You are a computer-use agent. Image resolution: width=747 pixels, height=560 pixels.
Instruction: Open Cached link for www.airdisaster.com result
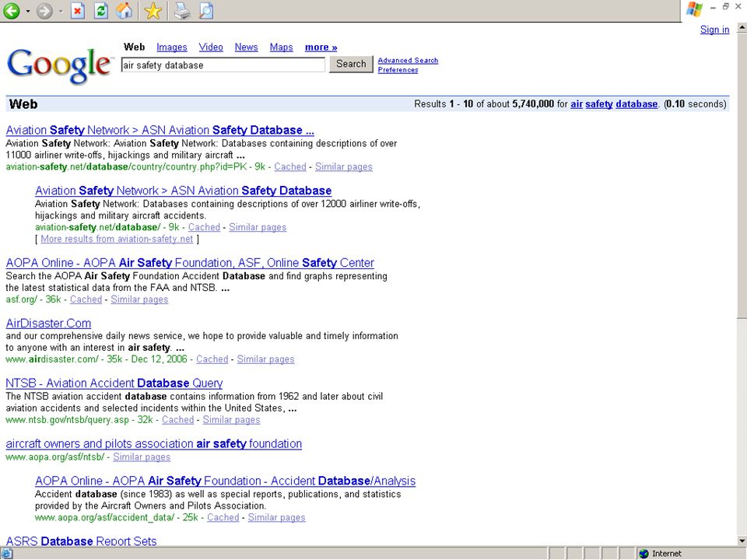[212, 359]
